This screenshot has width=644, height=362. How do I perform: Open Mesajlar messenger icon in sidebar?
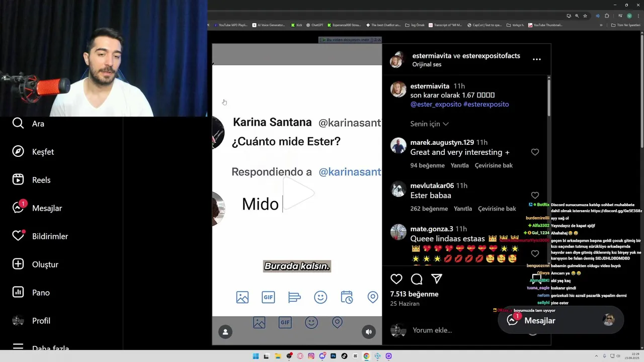[x=18, y=207]
